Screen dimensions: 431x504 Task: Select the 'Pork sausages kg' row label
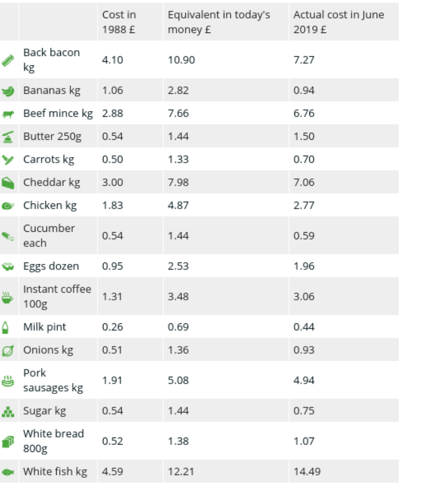pos(53,380)
